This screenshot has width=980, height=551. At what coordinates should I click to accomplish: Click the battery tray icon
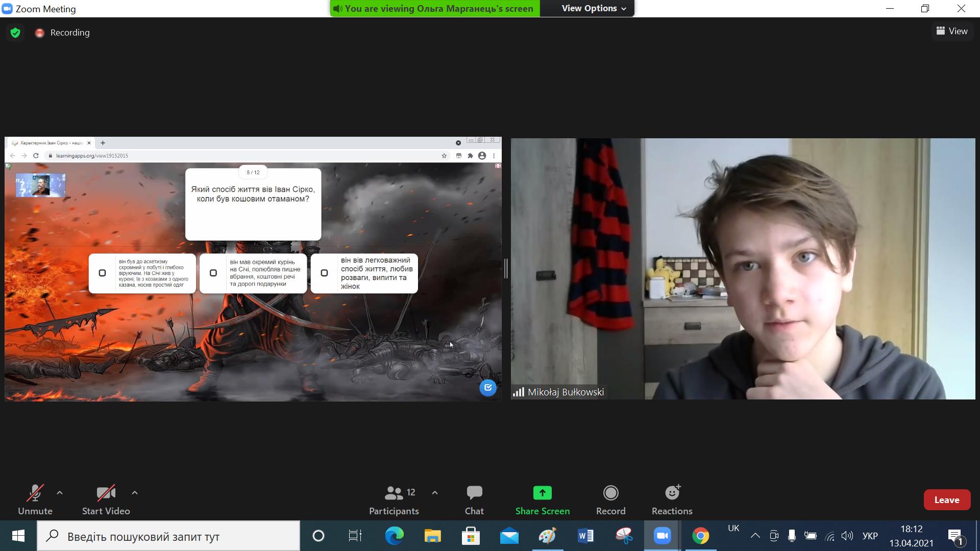click(x=811, y=536)
